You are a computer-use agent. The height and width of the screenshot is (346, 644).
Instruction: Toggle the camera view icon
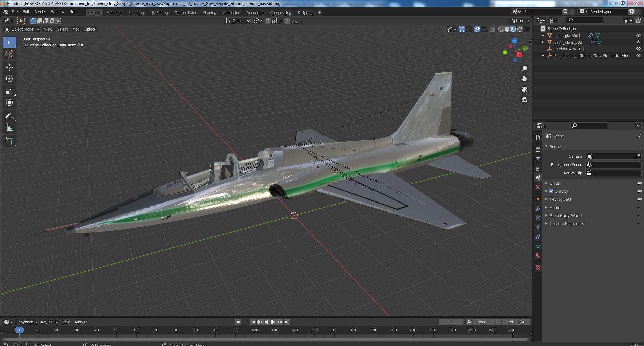pos(524,89)
